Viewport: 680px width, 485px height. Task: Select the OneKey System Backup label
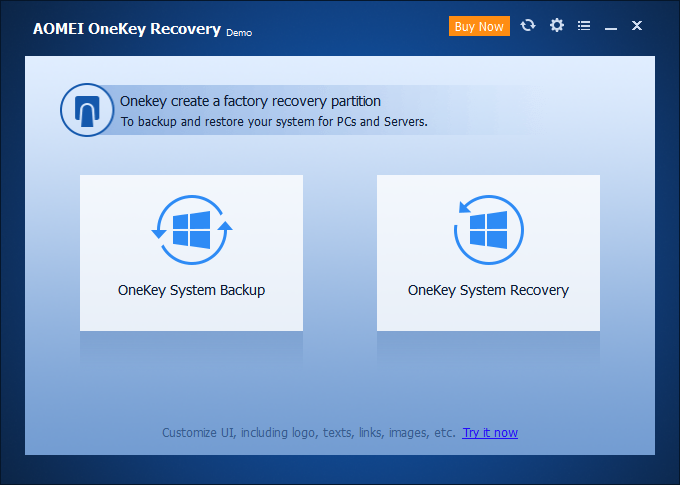[191, 290]
